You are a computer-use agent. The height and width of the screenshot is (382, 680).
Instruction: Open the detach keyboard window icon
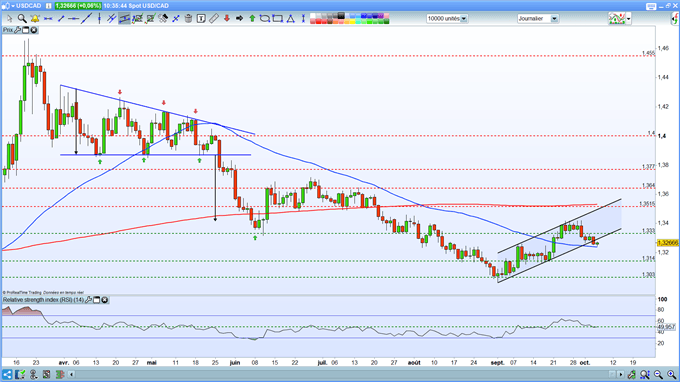pos(651,6)
